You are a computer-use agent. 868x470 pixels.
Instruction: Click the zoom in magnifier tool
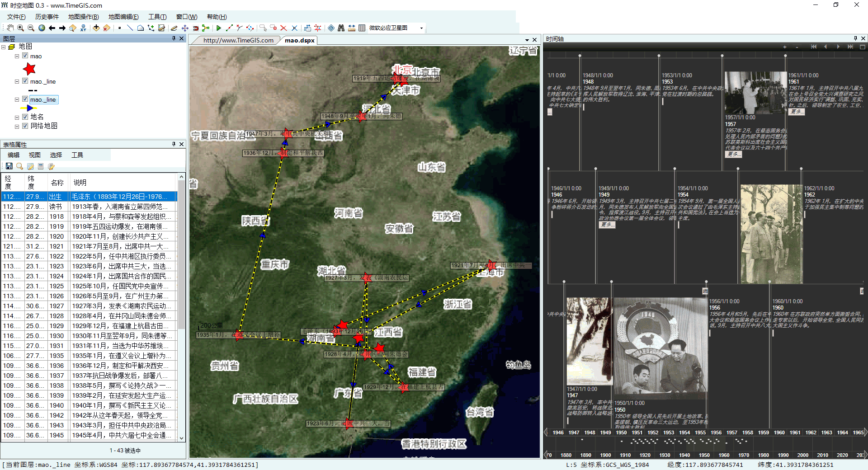click(20, 28)
